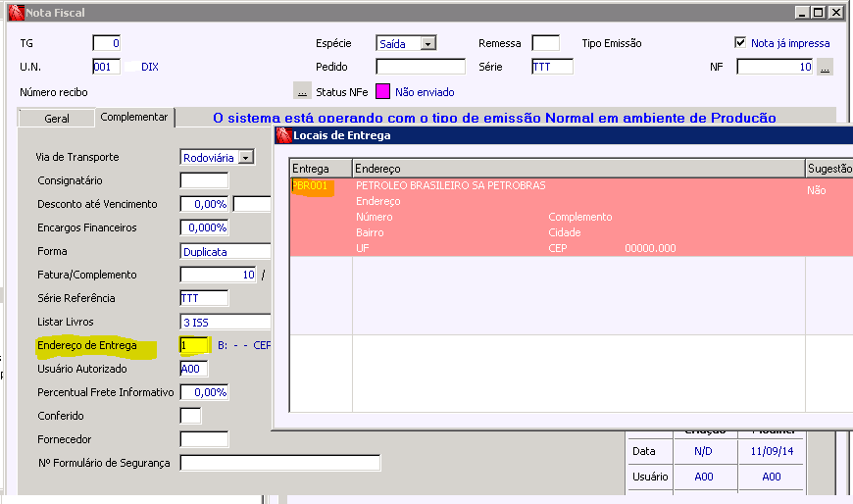Click the Percentual Frete Informativo field
This screenshot has height=504, width=853.
click(205, 392)
